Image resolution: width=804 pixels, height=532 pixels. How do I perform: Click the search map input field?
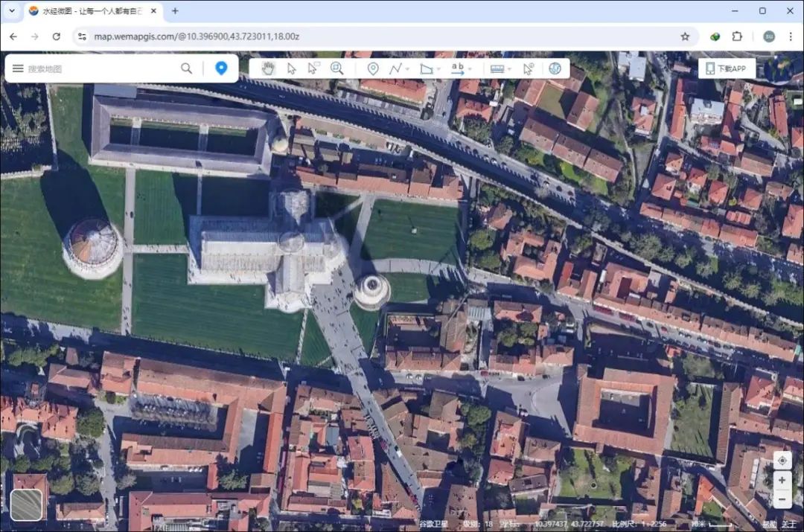coord(100,68)
